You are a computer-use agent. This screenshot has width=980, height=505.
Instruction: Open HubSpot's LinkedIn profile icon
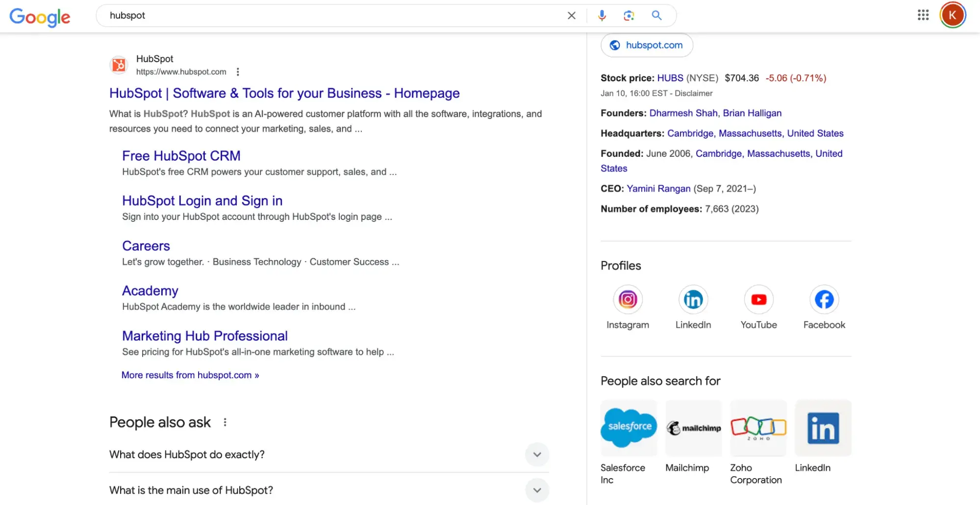[693, 299]
